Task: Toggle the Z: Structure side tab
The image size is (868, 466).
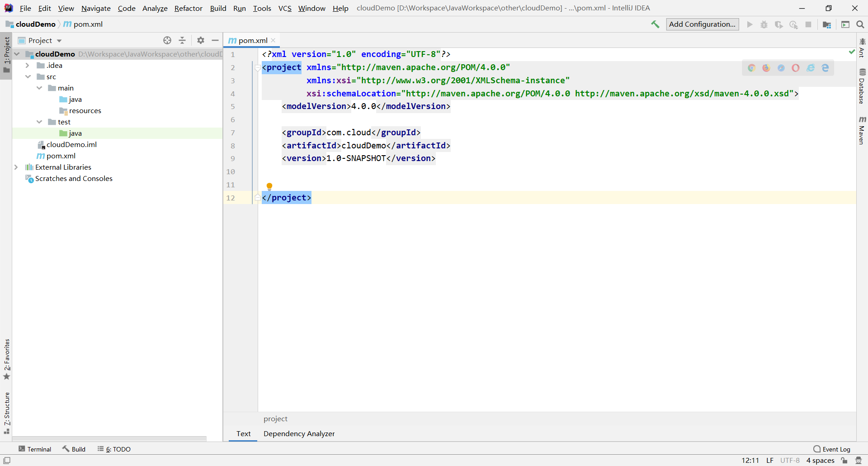Action: (x=6, y=413)
